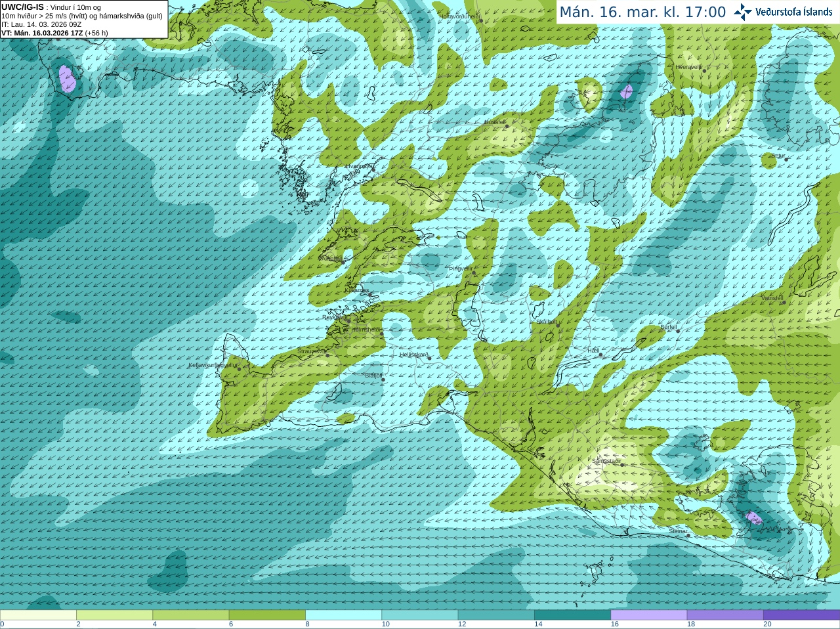Click the purple wind maximum east of Steinar

(754, 518)
